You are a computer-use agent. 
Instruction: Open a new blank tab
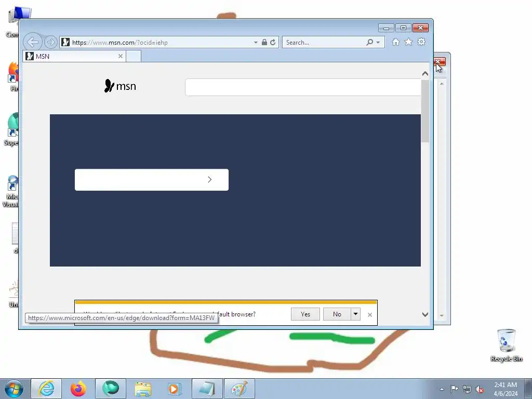tap(134, 56)
